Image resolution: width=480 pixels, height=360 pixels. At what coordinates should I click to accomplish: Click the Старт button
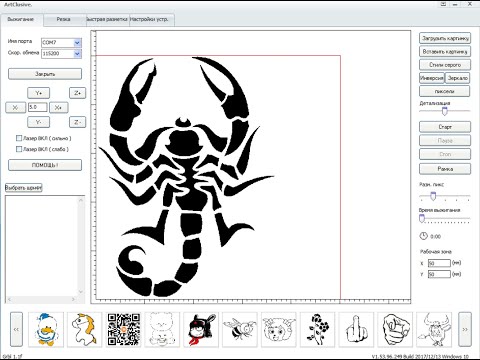[445, 127]
